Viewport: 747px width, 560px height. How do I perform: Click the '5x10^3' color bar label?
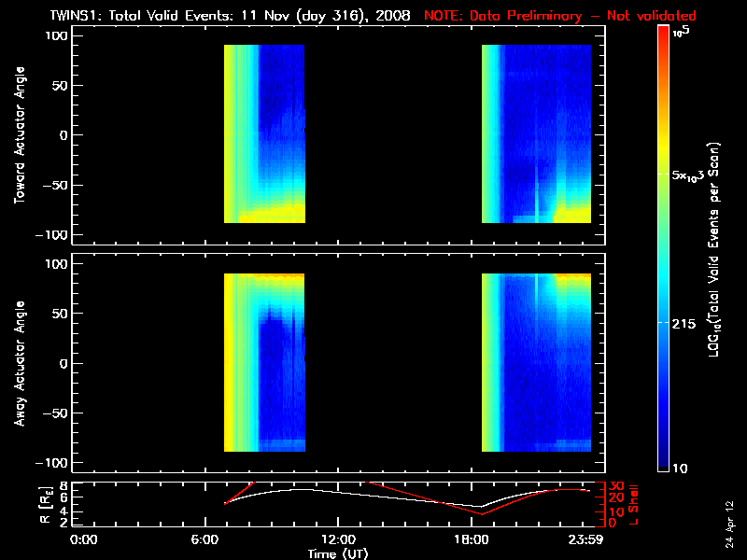click(x=687, y=175)
